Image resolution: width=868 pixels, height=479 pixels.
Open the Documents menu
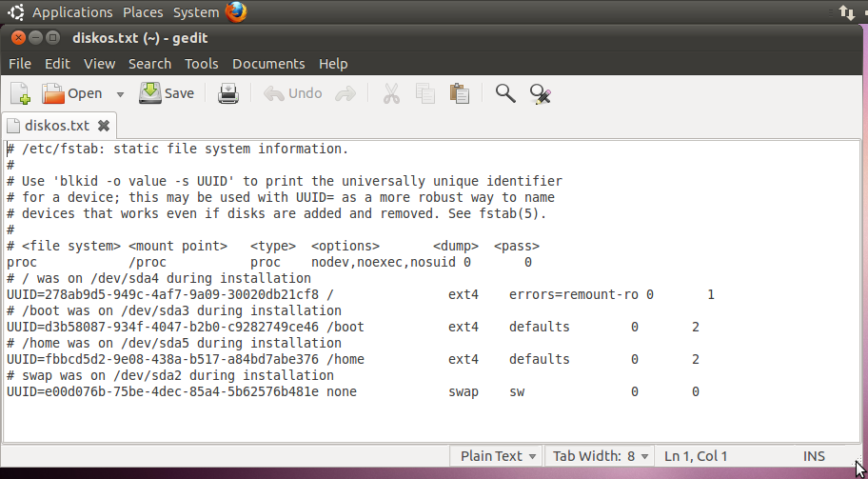coord(268,64)
